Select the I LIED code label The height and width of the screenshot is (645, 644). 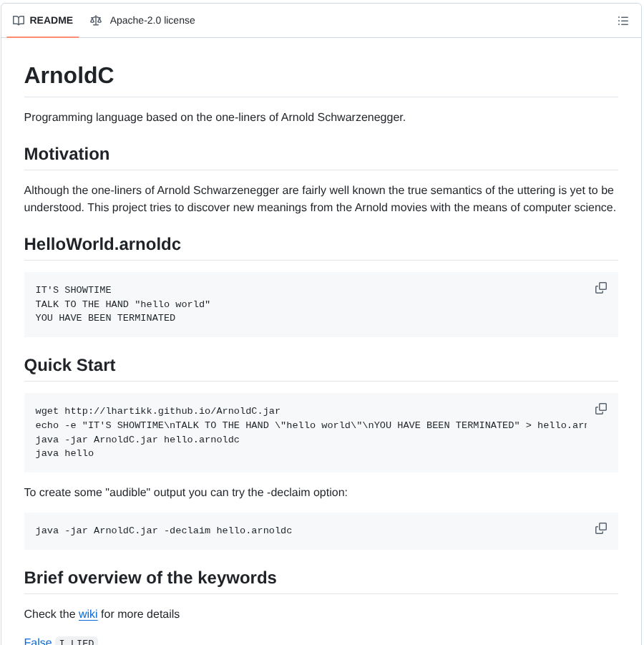click(77, 641)
